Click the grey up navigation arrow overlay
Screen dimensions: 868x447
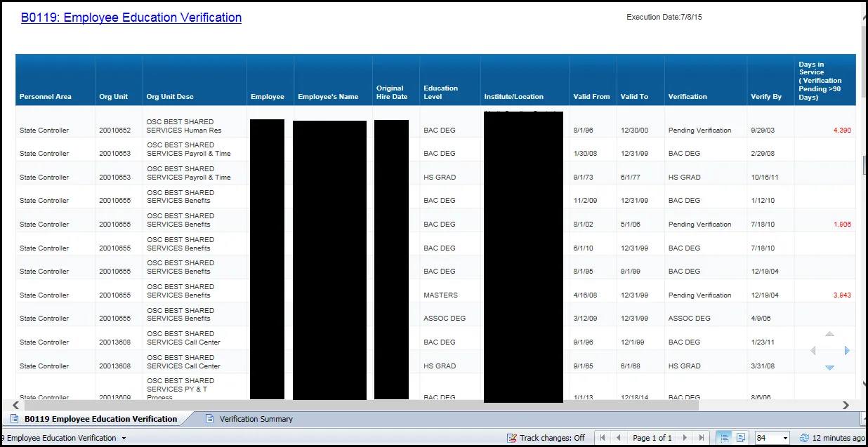(829, 334)
